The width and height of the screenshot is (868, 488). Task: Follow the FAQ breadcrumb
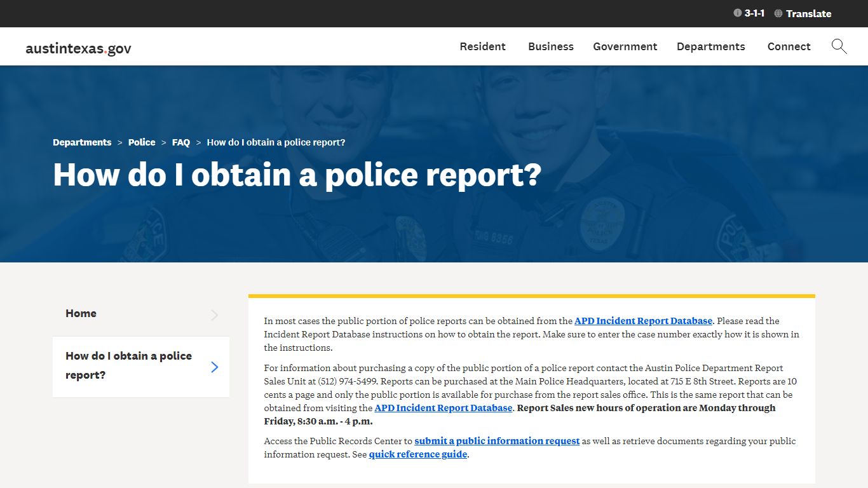pos(181,142)
